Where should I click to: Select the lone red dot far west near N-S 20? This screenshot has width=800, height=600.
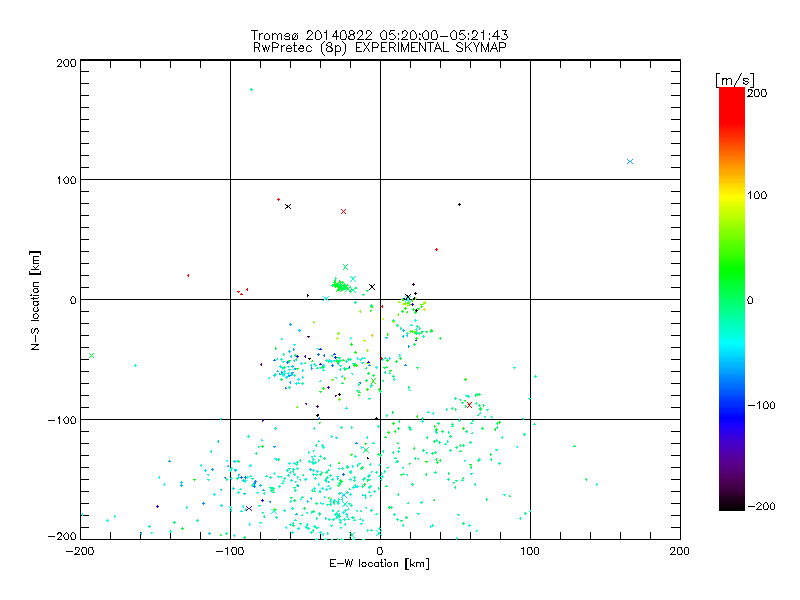click(188, 276)
